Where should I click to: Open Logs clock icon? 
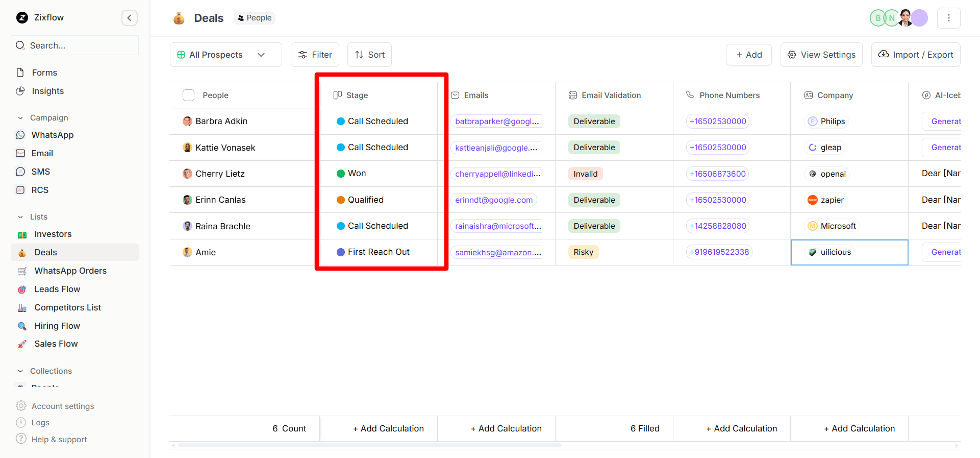pos(21,423)
